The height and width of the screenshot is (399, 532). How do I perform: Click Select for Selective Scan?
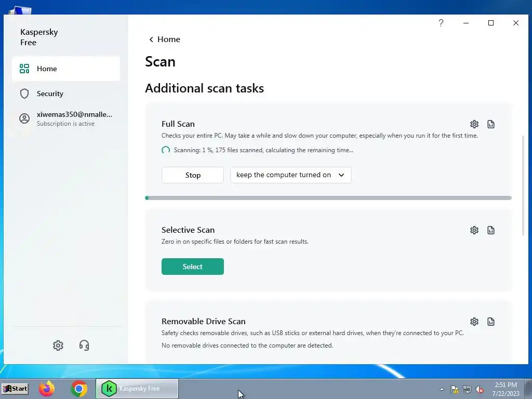[x=193, y=267]
